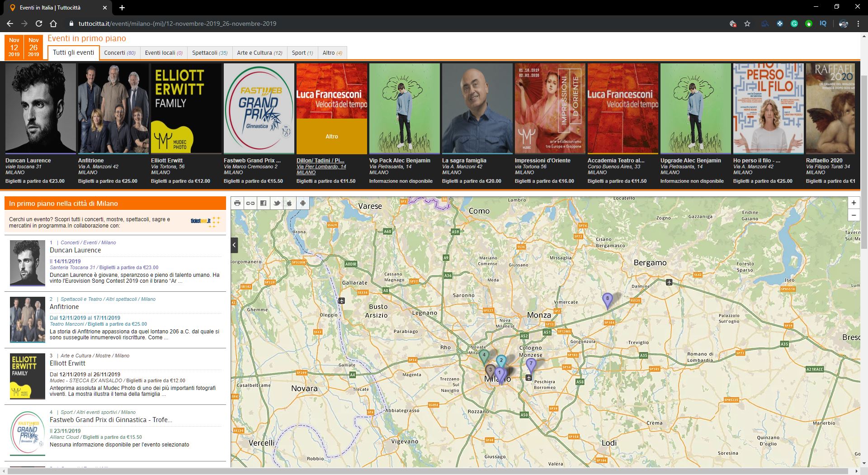This screenshot has height=475, width=868.
Task: Collapse the map side panel with the arrow
Action: click(234, 245)
